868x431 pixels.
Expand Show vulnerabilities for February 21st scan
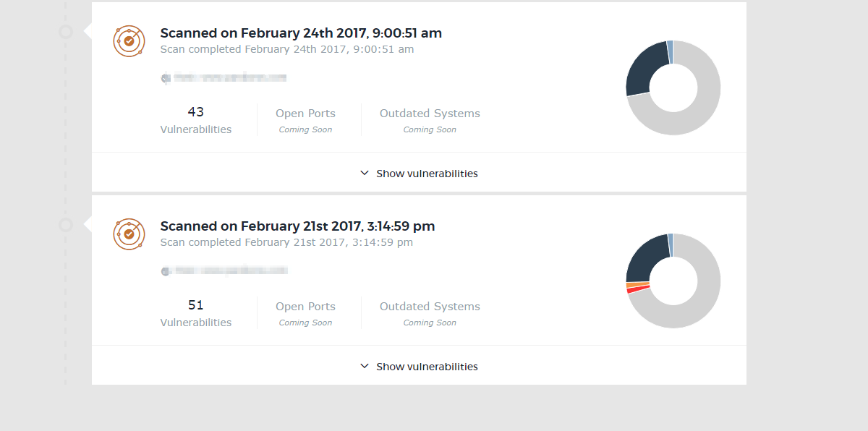pos(419,367)
